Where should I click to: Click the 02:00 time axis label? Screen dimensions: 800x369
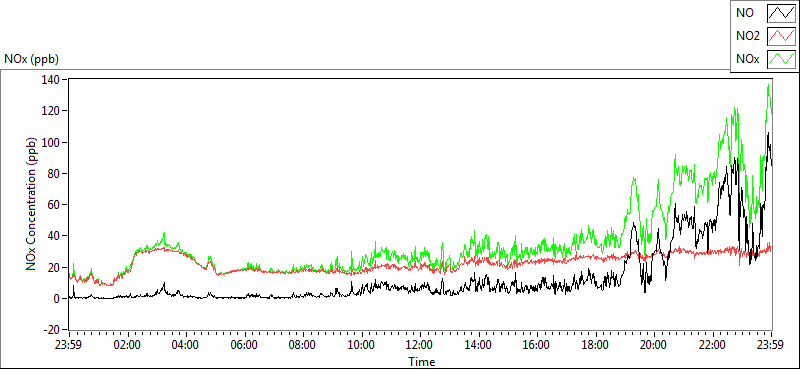click(x=128, y=344)
